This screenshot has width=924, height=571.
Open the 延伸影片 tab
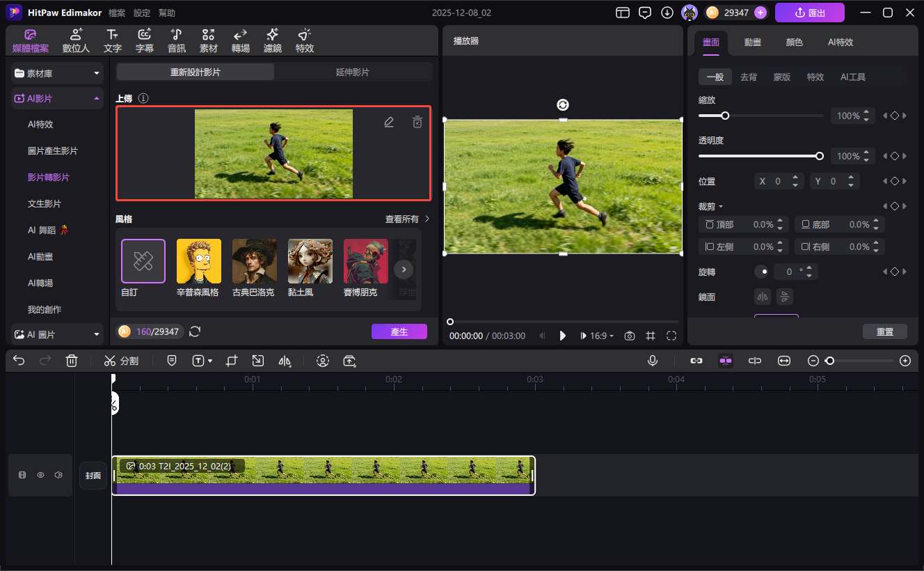tap(353, 72)
